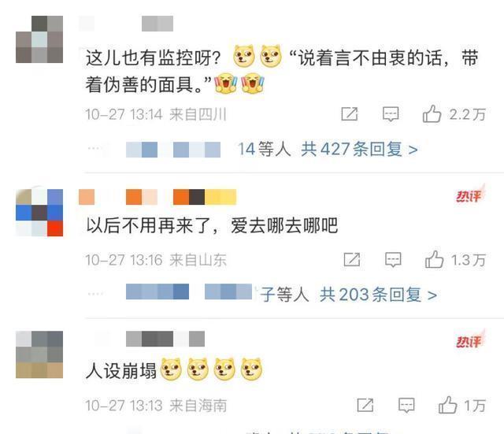Open avatar of the 海南 commenter
Screen dimensions: 504x434
click(x=39, y=354)
